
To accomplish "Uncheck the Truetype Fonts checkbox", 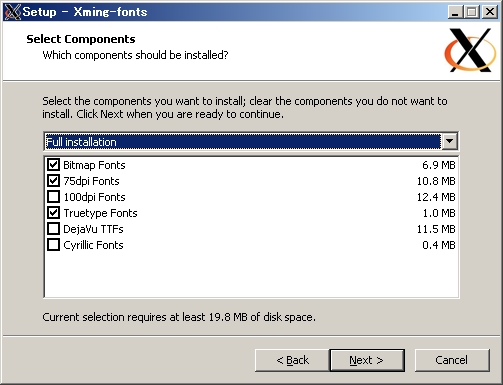I will tap(53, 213).
